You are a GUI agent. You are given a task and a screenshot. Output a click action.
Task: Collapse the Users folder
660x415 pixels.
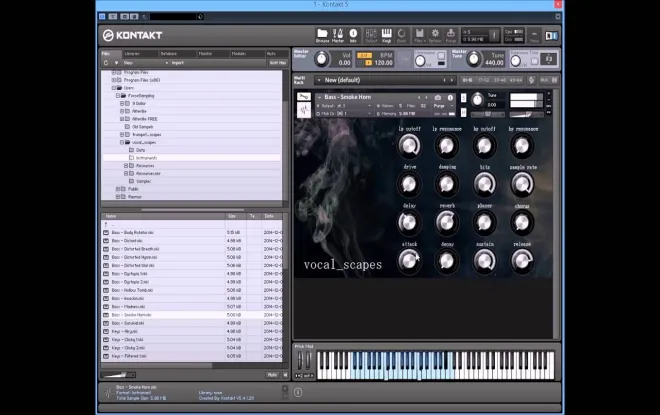pos(114,88)
